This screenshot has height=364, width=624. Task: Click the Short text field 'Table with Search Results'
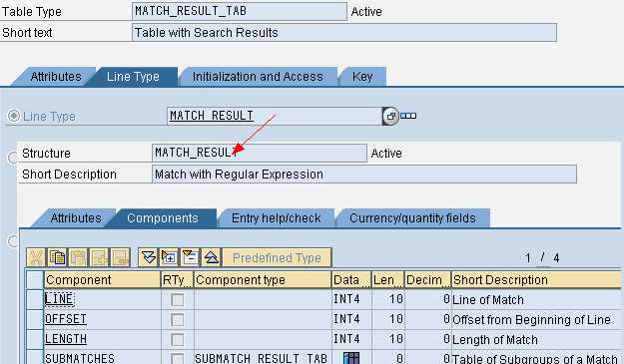pyautogui.click(x=344, y=33)
